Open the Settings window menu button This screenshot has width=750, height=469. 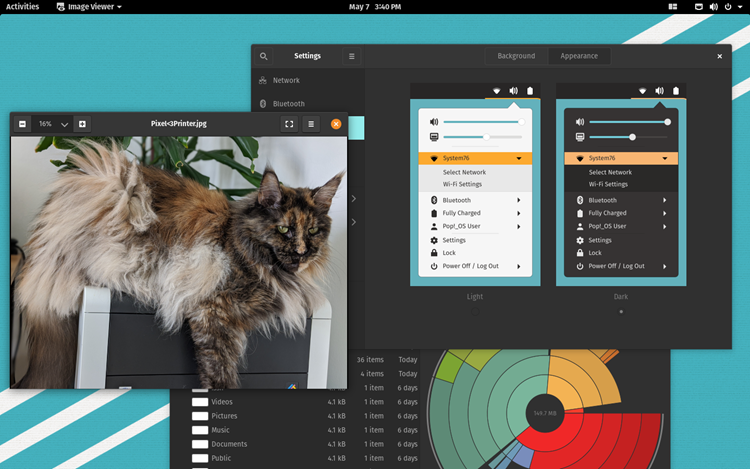click(352, 56)
